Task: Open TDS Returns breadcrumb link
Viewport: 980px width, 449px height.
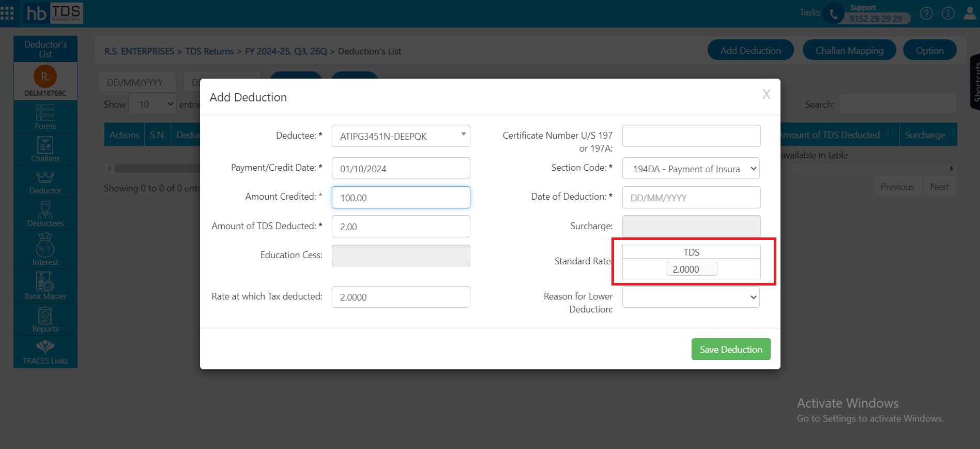Action: (x=209, y=51)
